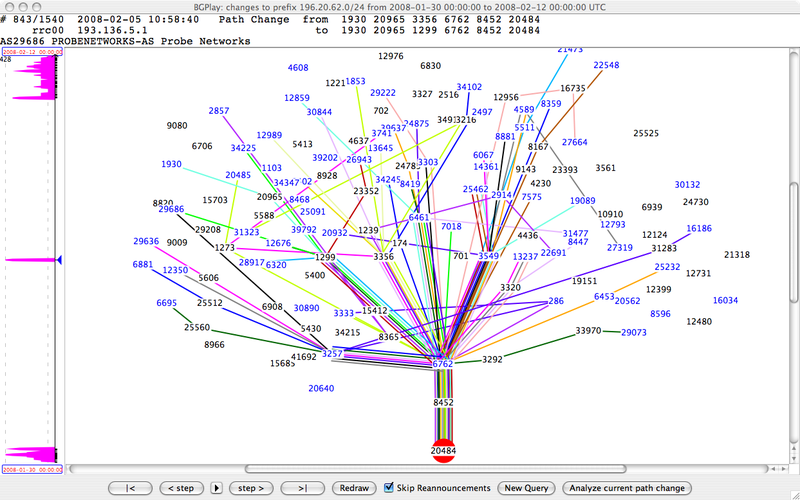The width and height of the screenshot is (800, 500).
Task: Open a New Query
Action: click(x=527, y=488)
